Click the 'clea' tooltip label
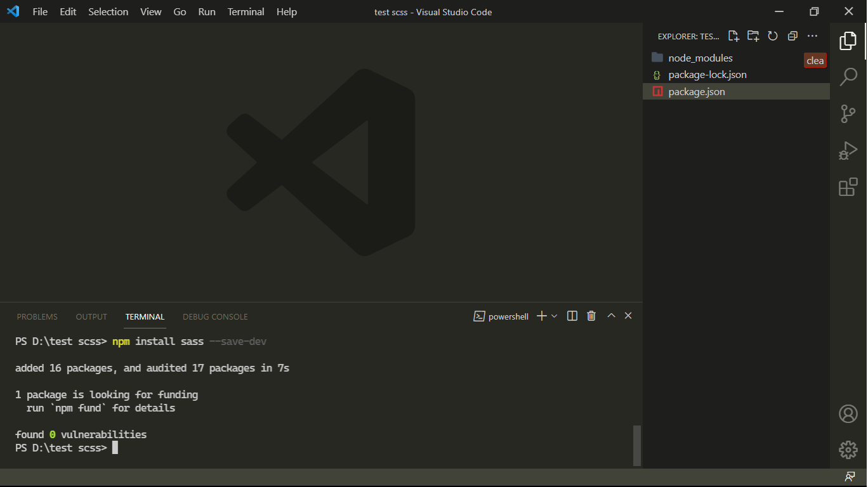868x487 pixels. click(815, 60)
